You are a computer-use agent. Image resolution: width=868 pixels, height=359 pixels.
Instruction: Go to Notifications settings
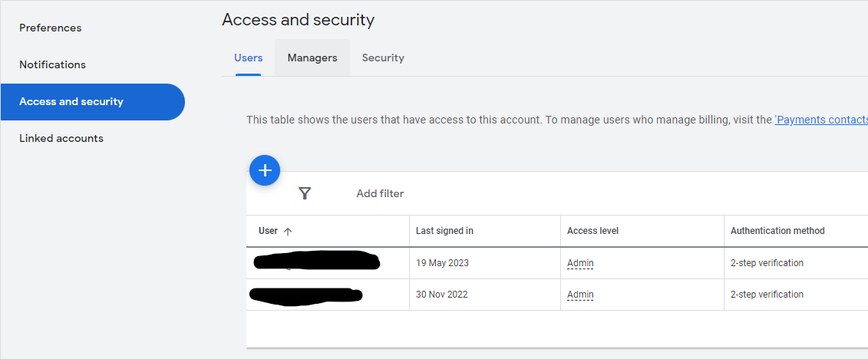tap(53, 64)
